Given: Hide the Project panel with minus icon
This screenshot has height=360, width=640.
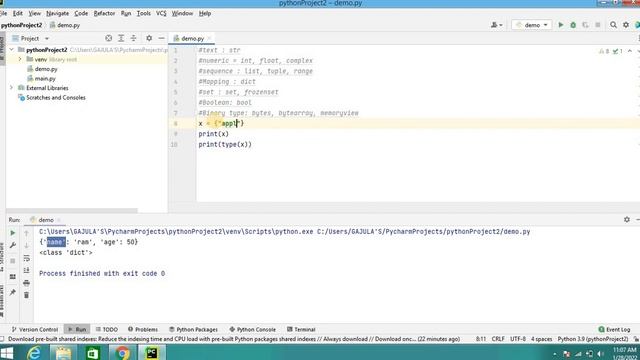Looking at the screenshot, I should 162,38.
